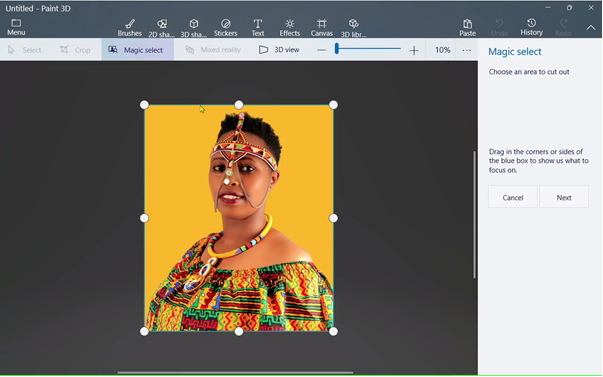The height and width of the screenshot is (377, 603).
Task: Click the zoom slider handle
Action: (x=336, y=48)
